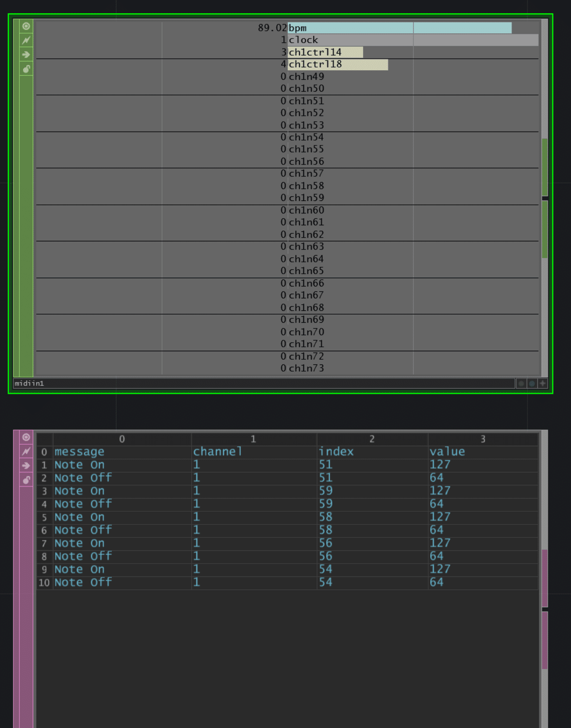571x728 pixels.
Task: Click the Bypass flag icon on midiin1
Action: tap(26, 40)
